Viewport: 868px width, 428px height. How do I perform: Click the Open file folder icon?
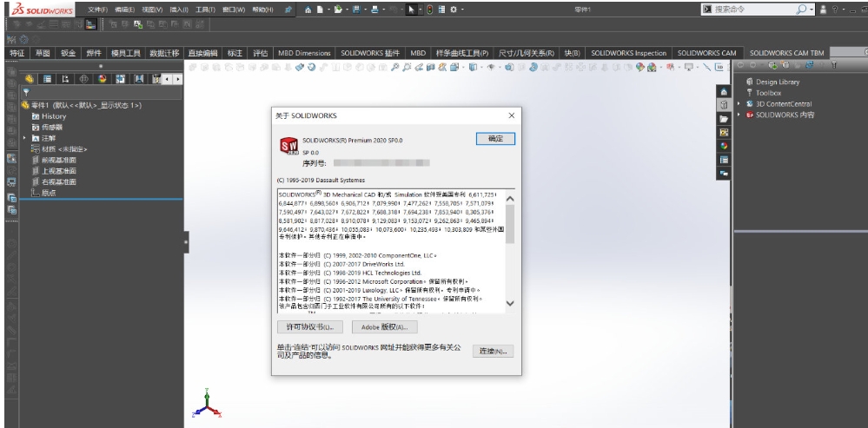[338, 10]
